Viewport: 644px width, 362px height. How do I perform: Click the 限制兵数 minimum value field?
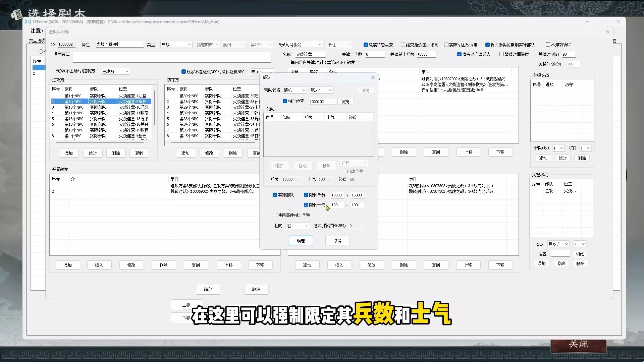tap(337, 195)
